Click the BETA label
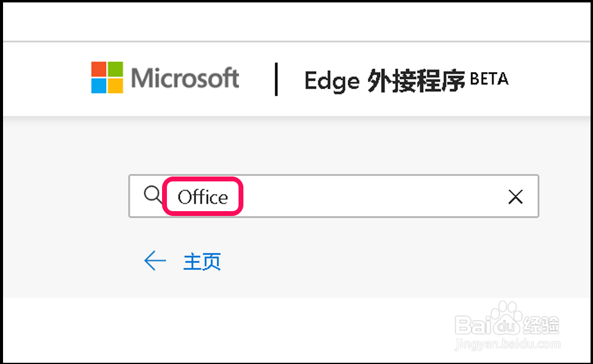The image size is (593, 364). pyautogui.click(x=489, y=79)
